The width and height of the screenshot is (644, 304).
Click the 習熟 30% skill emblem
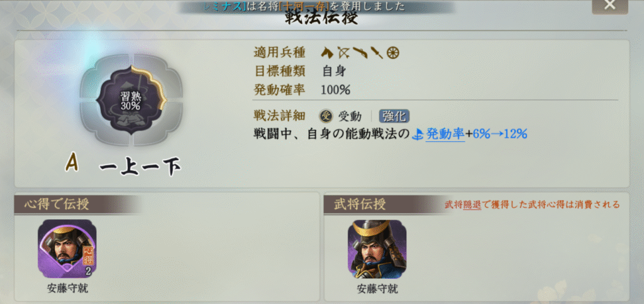click(x=131, y=100)
